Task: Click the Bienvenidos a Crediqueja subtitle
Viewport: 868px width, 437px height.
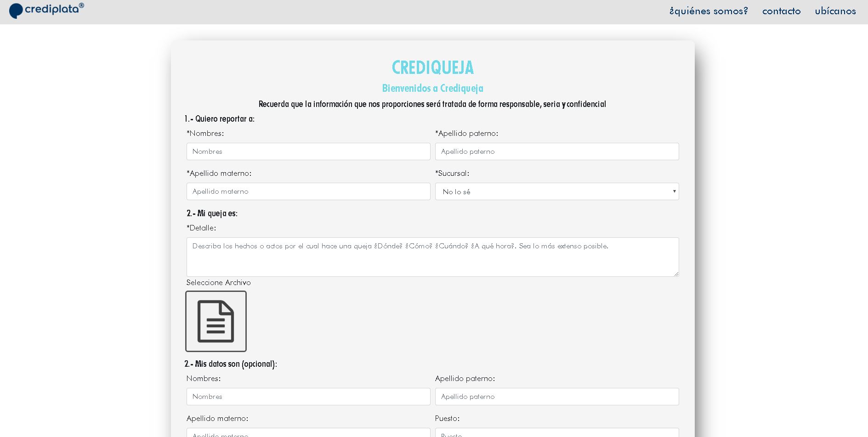Action: tap(433, 88)
